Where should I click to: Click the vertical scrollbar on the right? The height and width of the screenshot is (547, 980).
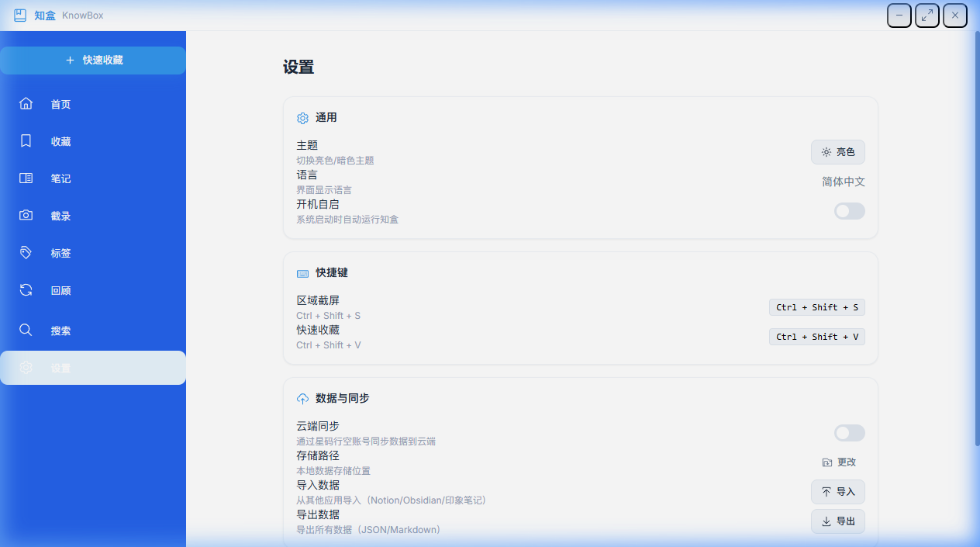pyautogui.click(x=977, y=239)
